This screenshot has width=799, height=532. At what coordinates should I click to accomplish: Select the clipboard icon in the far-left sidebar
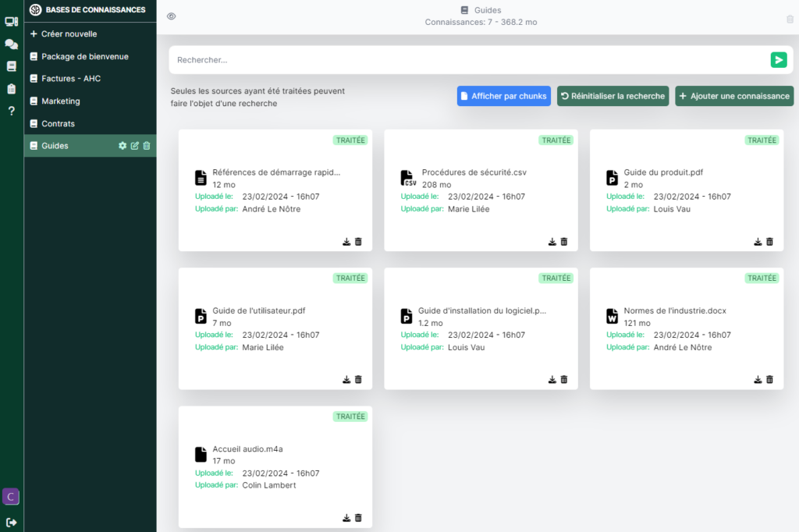point(10,88)
